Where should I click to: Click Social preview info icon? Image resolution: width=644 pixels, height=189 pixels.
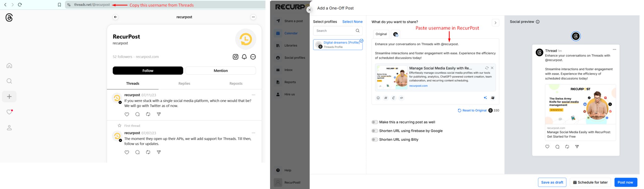538,22
